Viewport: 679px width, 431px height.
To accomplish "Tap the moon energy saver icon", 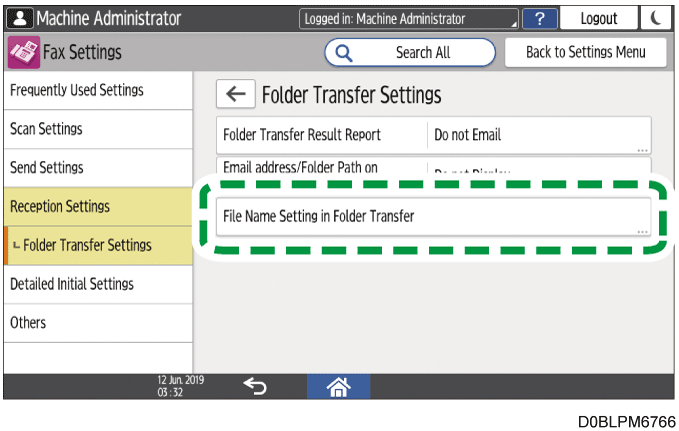I will pos(656,18).
